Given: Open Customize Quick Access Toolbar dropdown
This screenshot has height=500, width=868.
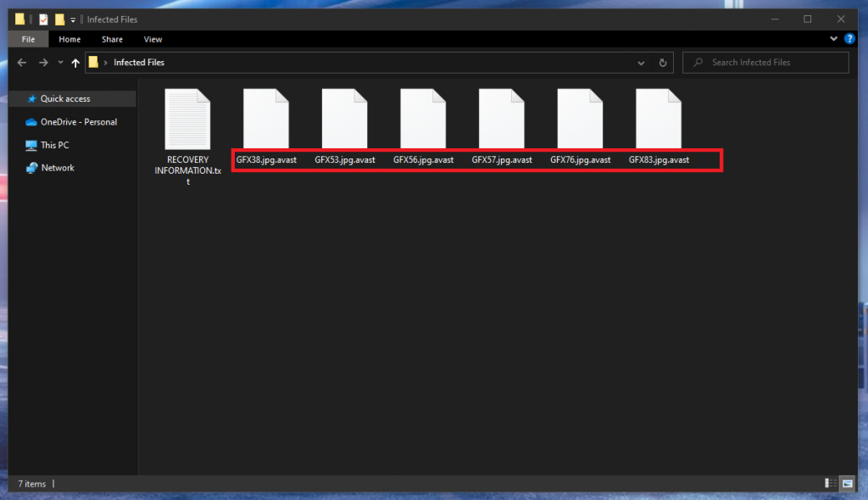Looking at the screenshot, I should click(73, 20).
